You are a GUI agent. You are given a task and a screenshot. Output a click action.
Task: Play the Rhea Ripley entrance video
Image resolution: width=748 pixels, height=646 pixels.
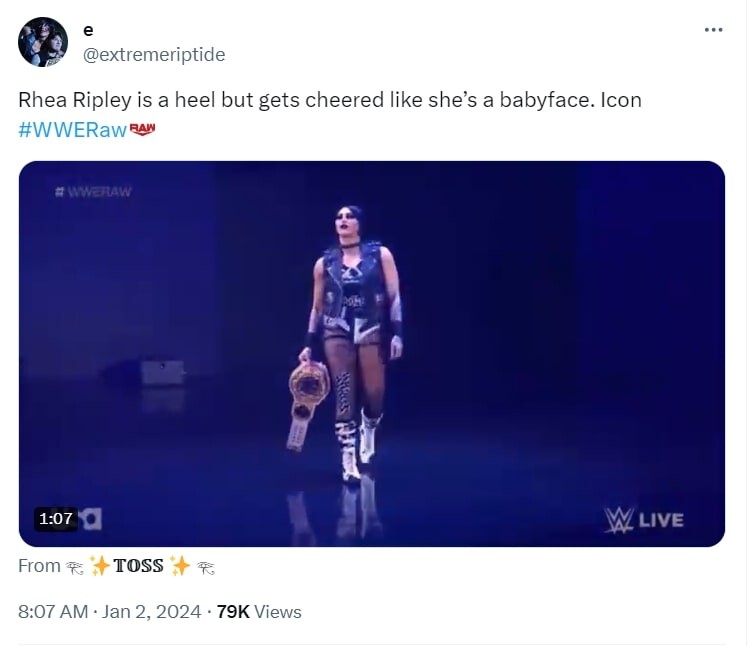coord(371,353)
